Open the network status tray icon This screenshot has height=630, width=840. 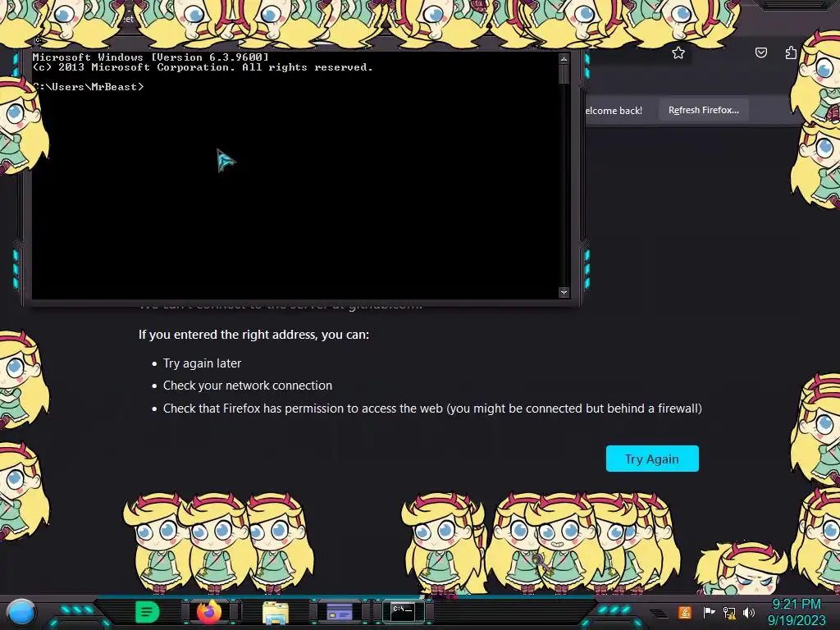[x=729, y=612]
